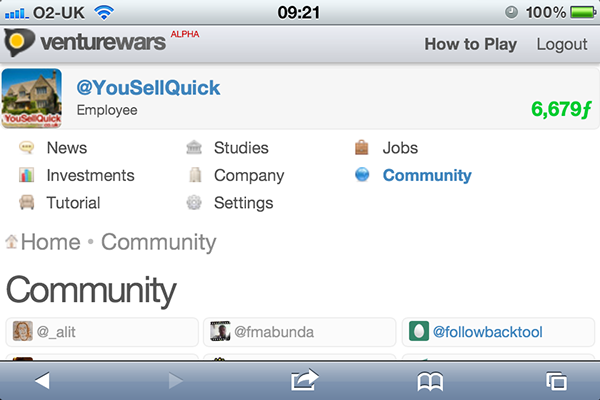Go to Home breadcrumb link
Image resolution: width=600 pixels, height=400 pixels.
51,242
